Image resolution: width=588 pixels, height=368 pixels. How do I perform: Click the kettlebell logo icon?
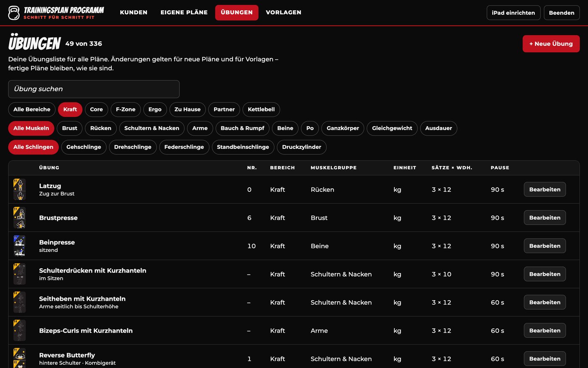click(14, 13)
